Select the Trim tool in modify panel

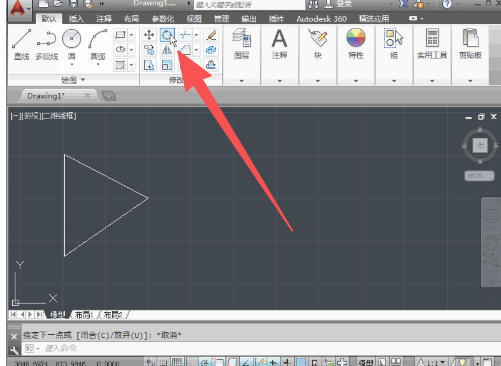click(x=185, y=35)
